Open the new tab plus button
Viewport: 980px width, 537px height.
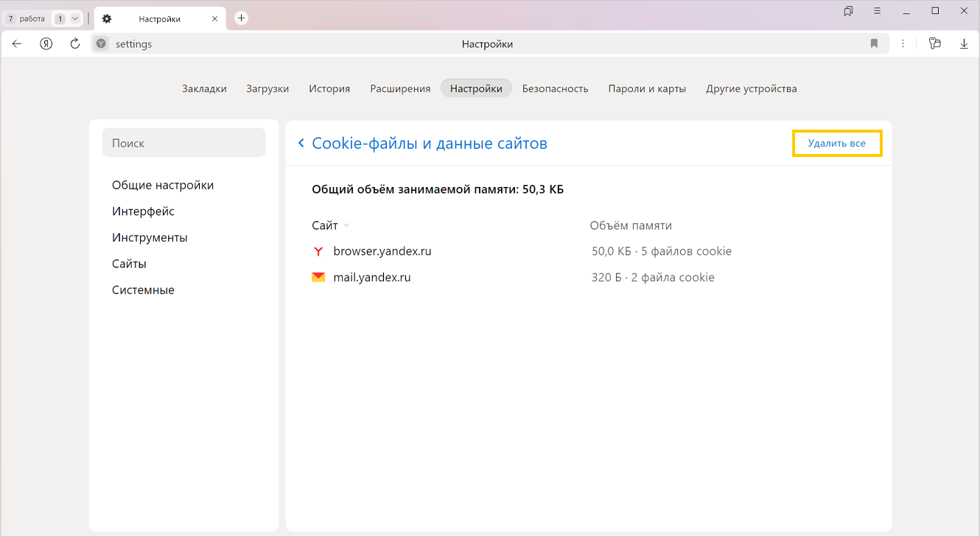[x=241, y=18]
